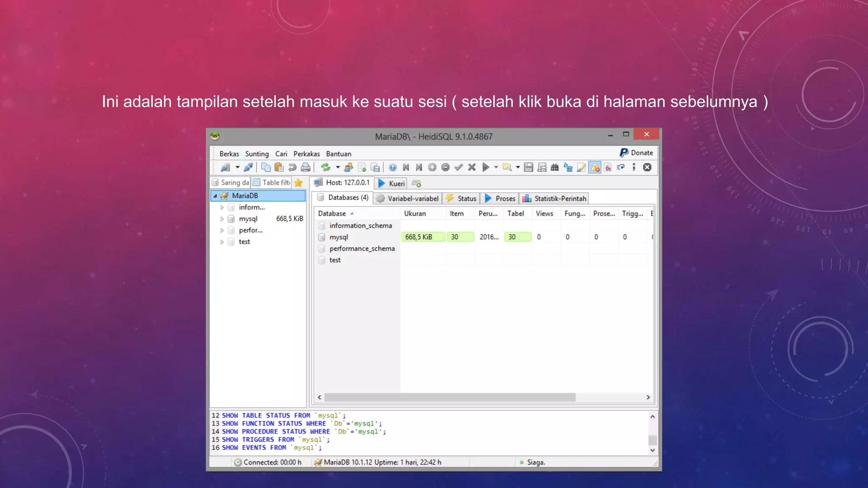Open the Bantuan menu
The image size is (868, 488).
tap(339, 154)
